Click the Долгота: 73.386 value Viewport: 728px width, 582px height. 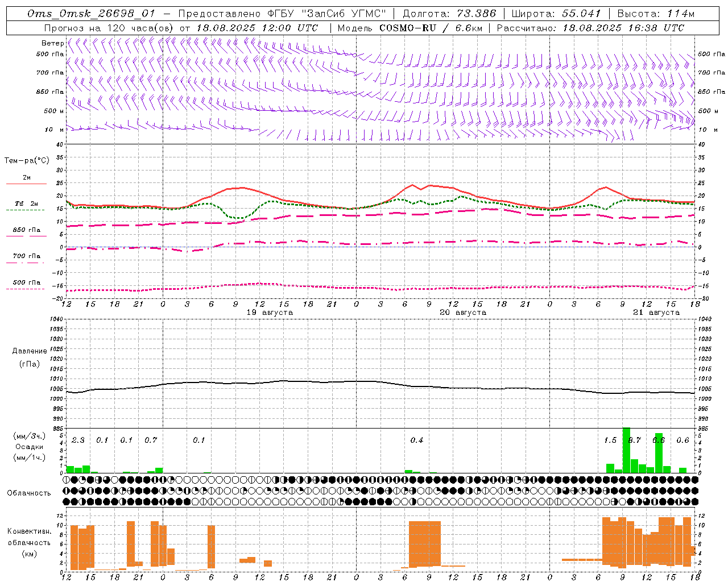click(x=449, y=14)
